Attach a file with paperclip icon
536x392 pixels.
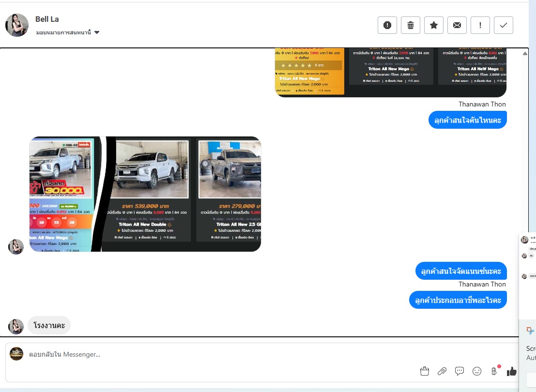pyautogui.click(x=442, y=371)
